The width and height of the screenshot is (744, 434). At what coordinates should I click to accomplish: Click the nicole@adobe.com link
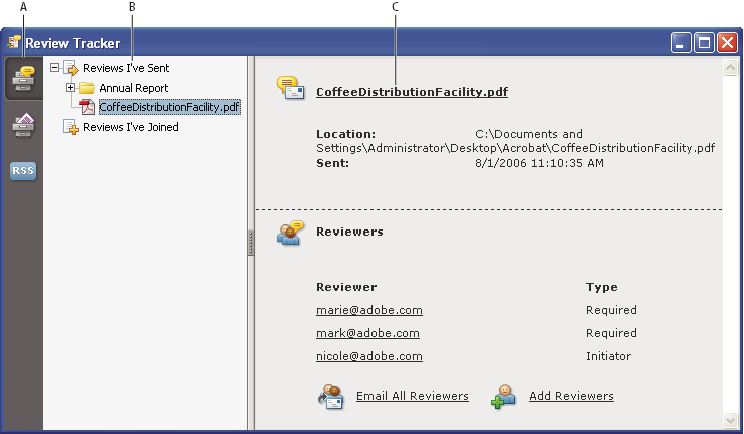click(x=369, y=356)
